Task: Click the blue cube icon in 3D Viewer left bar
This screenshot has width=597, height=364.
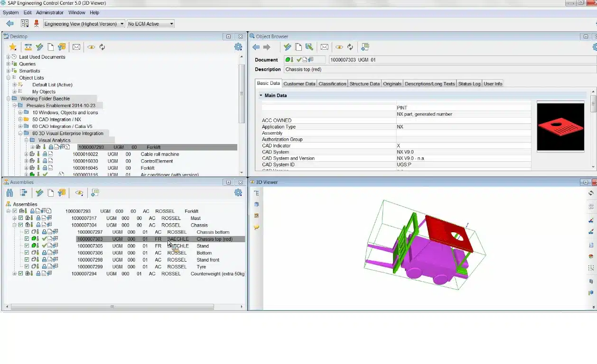Action: [x=256, y=204]
